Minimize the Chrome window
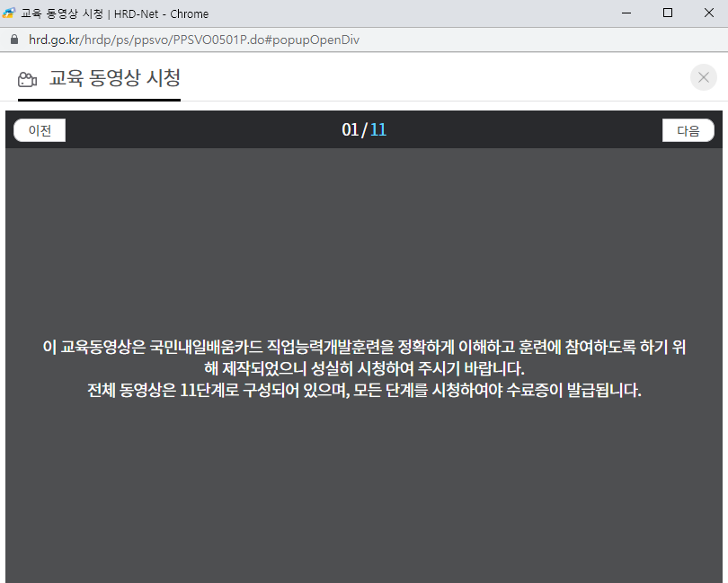 pyautogui.click(x=626, y=13)
